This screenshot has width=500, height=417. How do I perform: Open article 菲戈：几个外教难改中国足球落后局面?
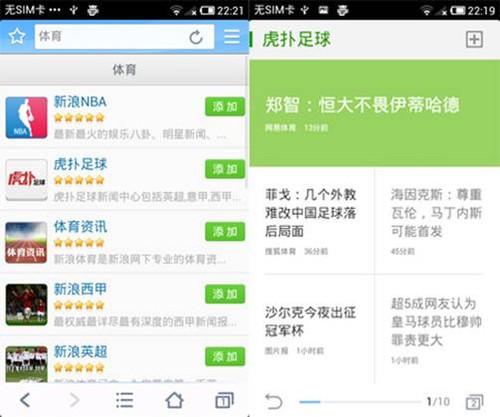[311, 213]
